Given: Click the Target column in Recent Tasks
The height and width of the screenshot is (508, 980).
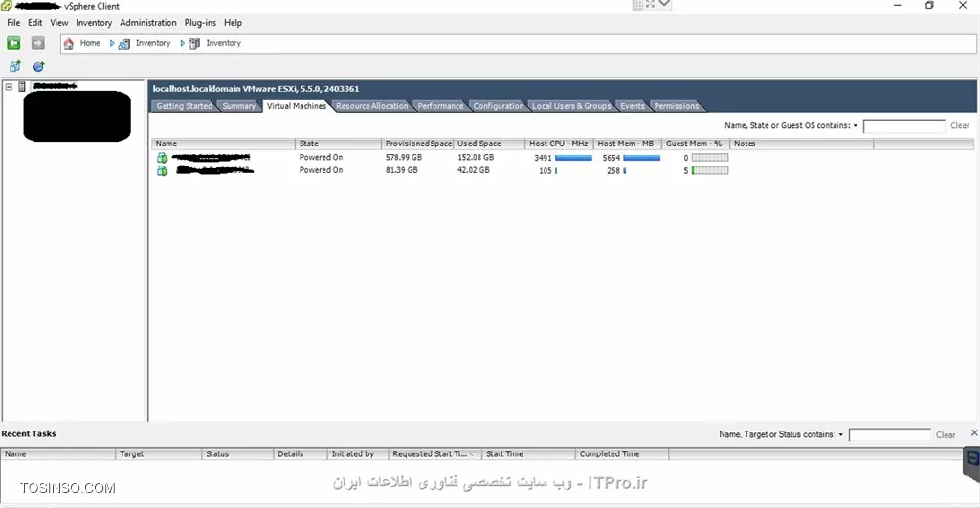Looking at the screenshot, I should pyautogui.click(x=159, y=454).
